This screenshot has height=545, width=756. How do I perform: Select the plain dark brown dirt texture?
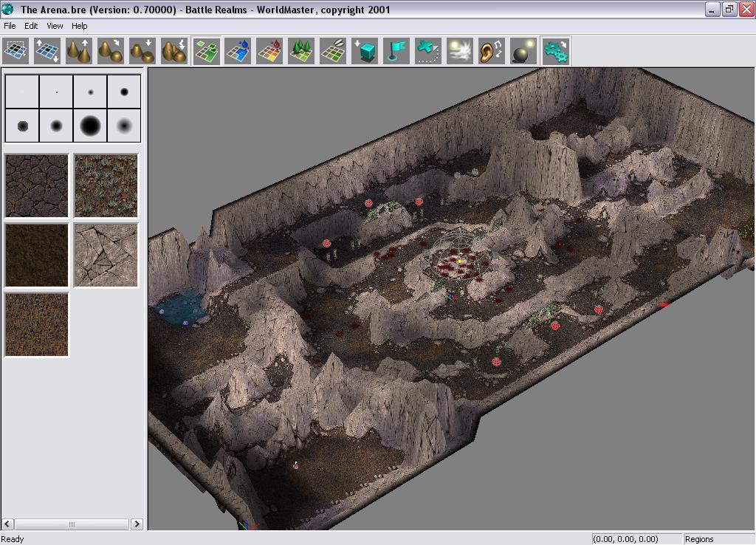click(x=37, y=255)
